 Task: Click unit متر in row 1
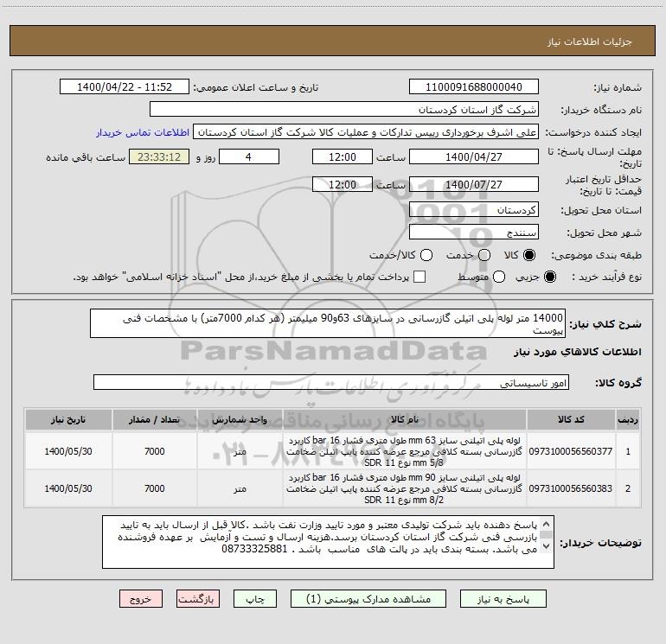click(240, 451)
